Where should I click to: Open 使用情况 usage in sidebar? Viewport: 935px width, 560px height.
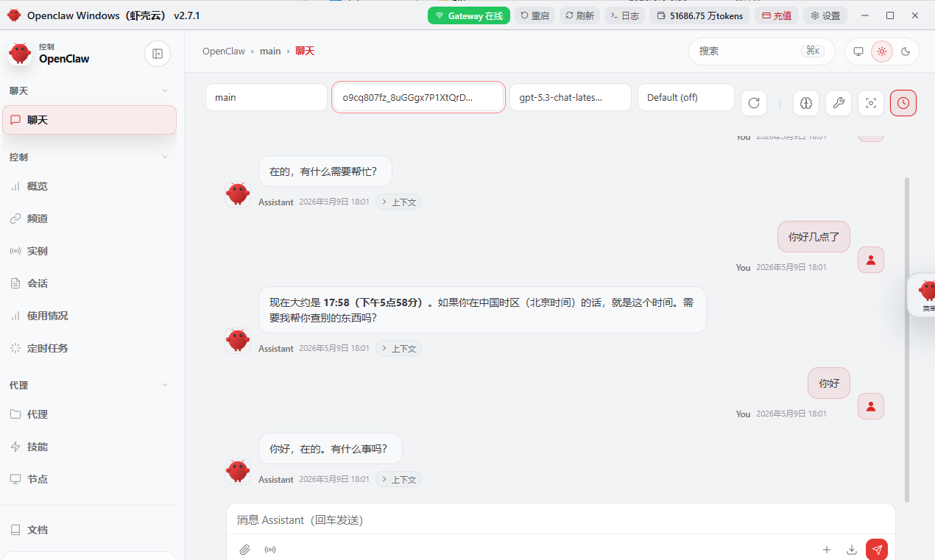tap(90, 316)
